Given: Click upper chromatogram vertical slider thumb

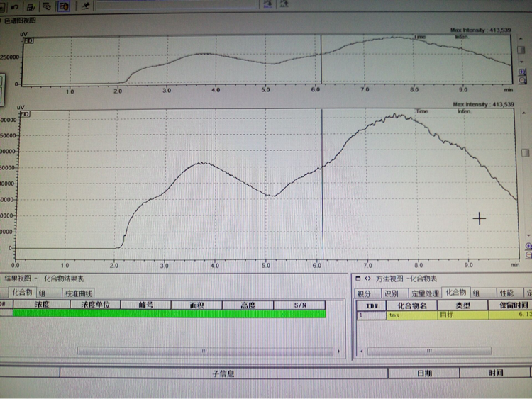Looking at the screenshot, I should click(521, 50).
